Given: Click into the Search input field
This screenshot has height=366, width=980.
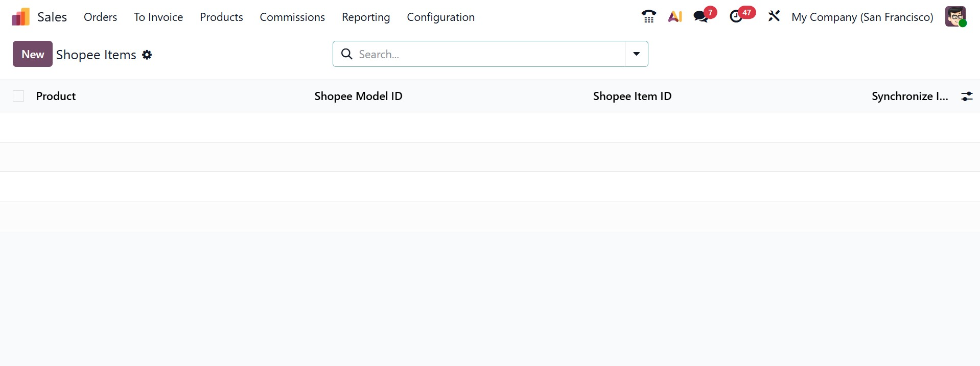Looking at the screenshot, I should pos(485,54).
